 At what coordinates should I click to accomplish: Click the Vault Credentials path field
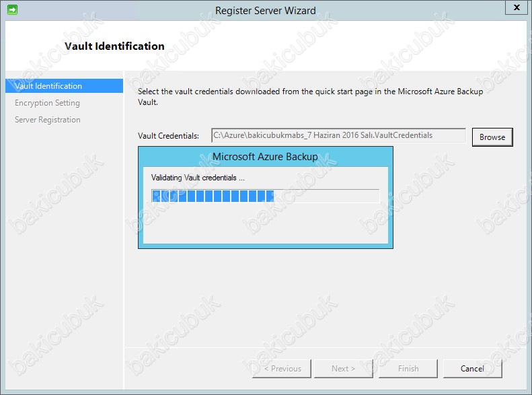[338, 135]
